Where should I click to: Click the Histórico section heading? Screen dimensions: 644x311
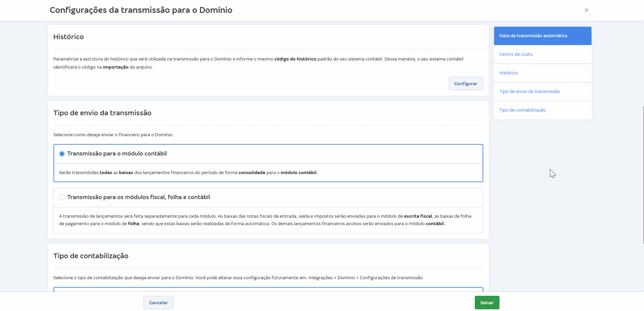(x=68, y=37)
